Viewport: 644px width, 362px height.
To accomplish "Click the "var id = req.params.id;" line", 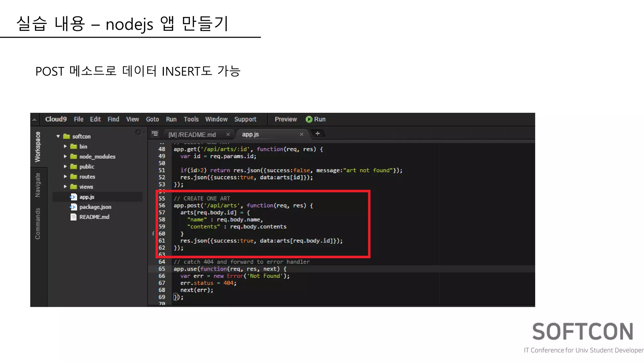I will pyautogui.click(x=218, y=156).
